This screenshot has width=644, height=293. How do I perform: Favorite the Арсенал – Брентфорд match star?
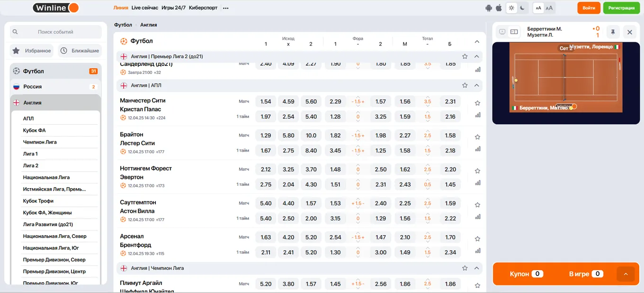pyautogui.click(x=478, y=239)
